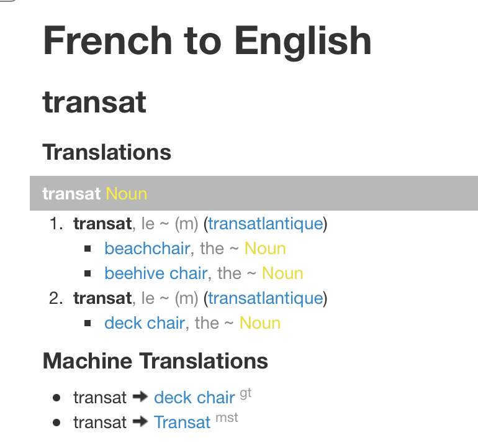Click the mst superscript source marker
Screen dimensions: 478x448
[x=227, y=418]
